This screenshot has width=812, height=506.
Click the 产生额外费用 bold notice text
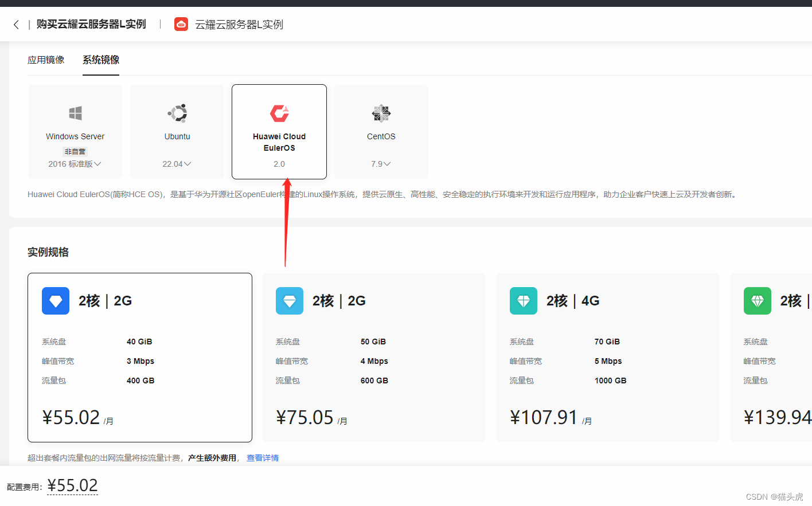pyautogui.click(x=212, y=458)
